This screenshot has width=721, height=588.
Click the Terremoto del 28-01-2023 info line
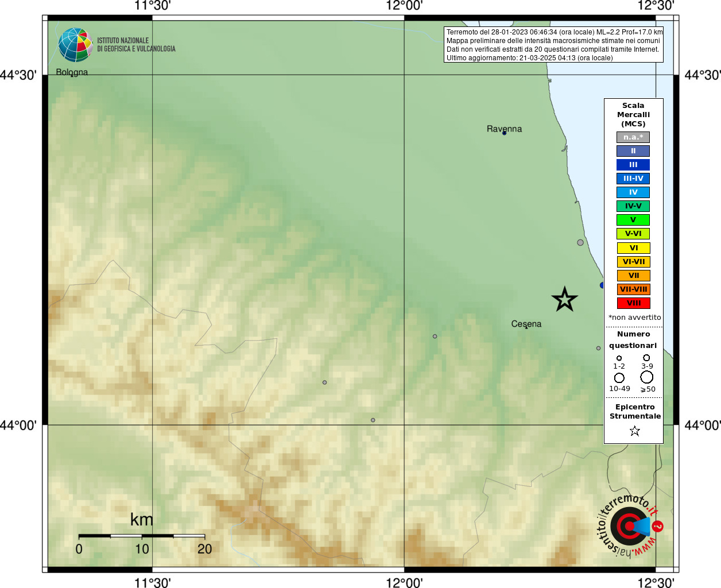coord(555,32)
